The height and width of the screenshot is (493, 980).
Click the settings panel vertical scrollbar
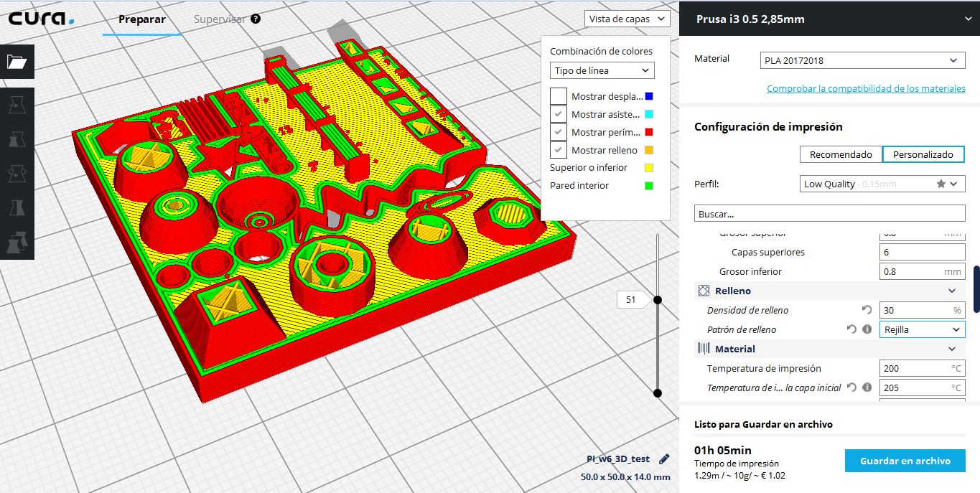click(976, 289)
